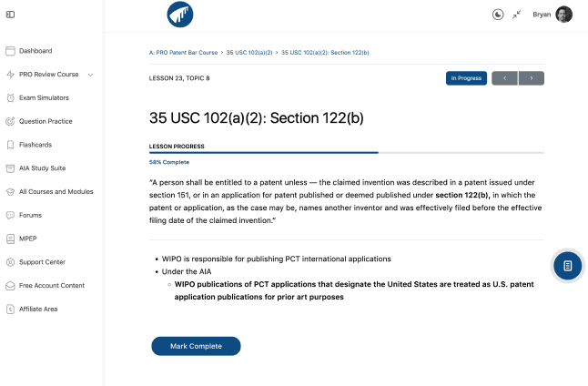Click the Affiliate Area dollar icon
This screenshot has height=386, width=588.
pyautogui.click(x=10, y=310)
